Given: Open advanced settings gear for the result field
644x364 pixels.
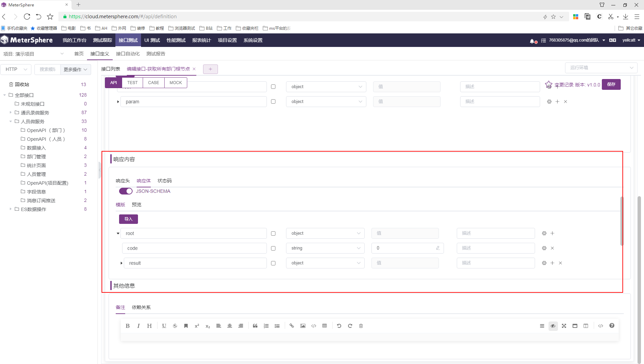Looking at the screenshot, I should tap(543, 263).
